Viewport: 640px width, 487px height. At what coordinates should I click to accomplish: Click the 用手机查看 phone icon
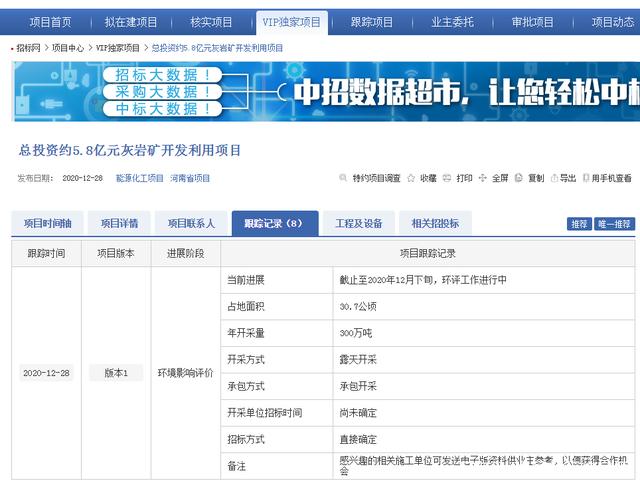pyautogui.click(x=586, y=178)
